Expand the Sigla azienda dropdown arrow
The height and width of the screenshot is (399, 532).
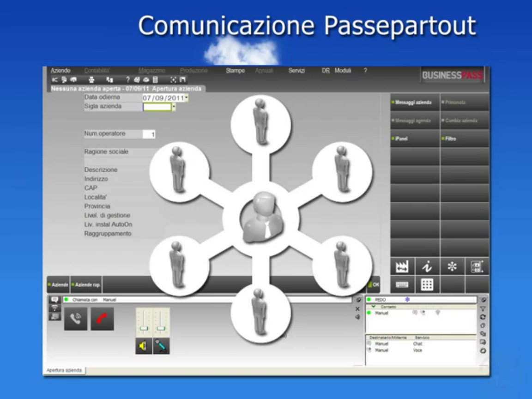[174, 107]
